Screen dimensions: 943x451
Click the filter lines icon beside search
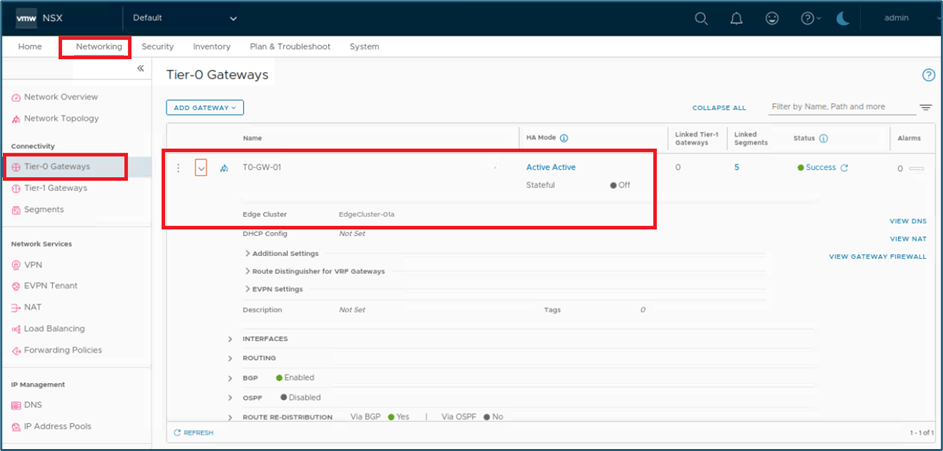[926, 107]
